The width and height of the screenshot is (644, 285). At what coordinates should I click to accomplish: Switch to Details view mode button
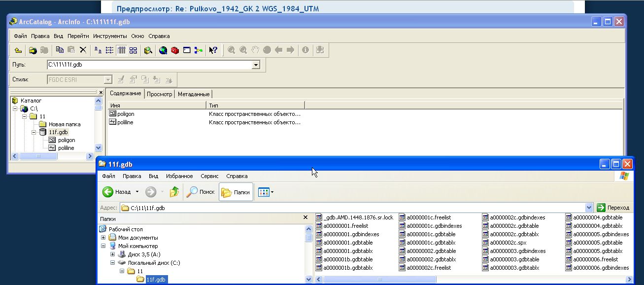click(121, 50)
